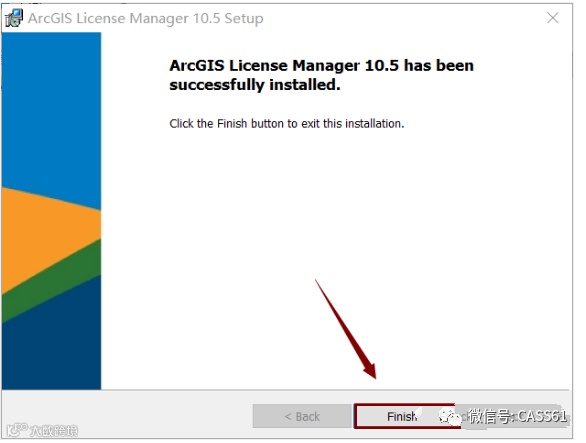Click the partially hidden button beside Finish
The height and width of the screenshot is (443, 586).
click(512, 416)
